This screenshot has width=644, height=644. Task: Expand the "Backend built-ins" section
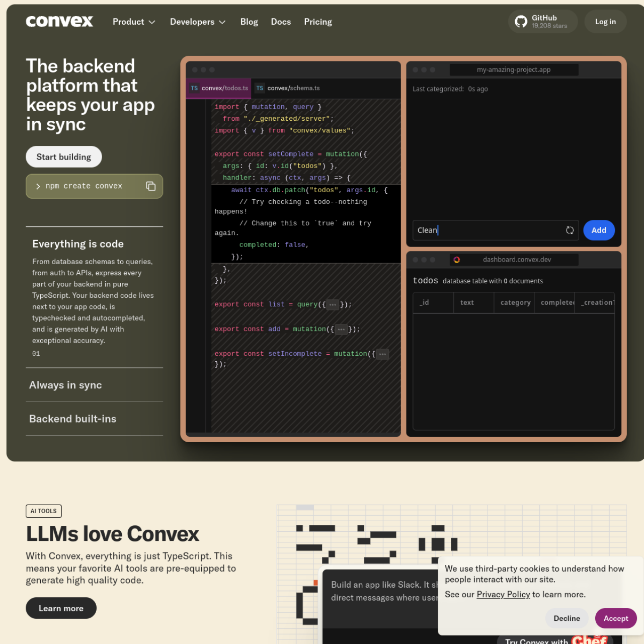click(72, 419)
